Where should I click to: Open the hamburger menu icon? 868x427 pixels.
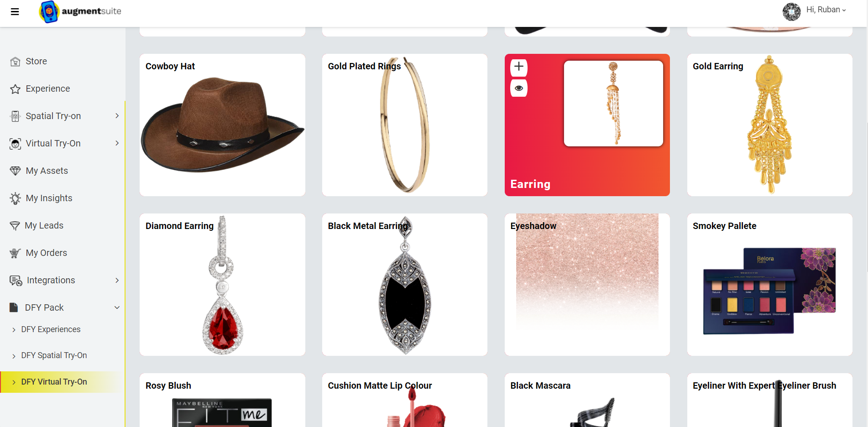pos(15,11)
